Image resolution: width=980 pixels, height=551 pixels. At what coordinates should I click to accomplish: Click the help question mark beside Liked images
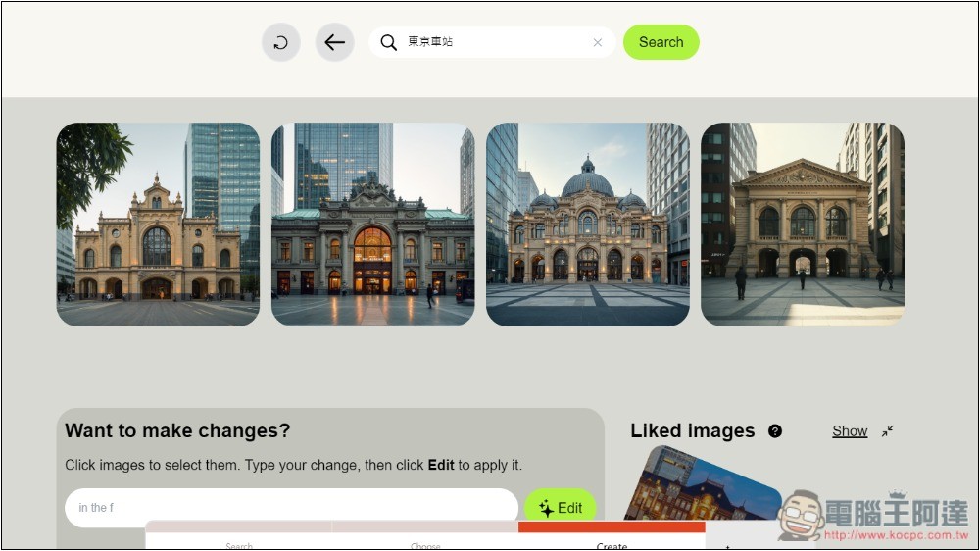pos(775,431)
